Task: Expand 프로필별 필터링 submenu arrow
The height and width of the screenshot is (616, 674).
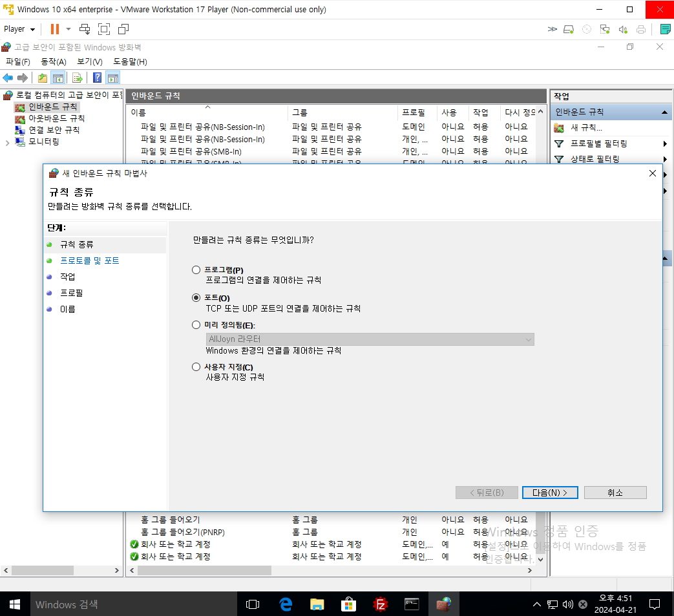Action: [665, 143]
